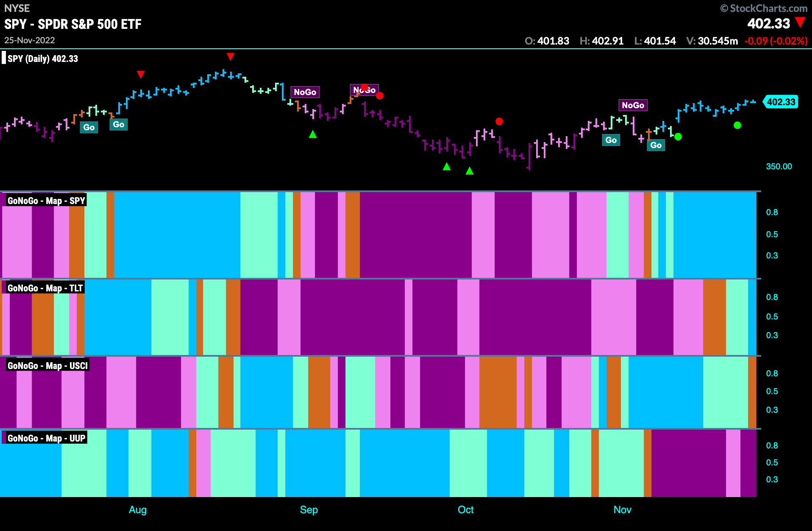Viewport: 812px width, 531px height.
Task: Select the GoNoGo - Map - UUP panel label
Action: pyautogui.click(x=46, y=438)
